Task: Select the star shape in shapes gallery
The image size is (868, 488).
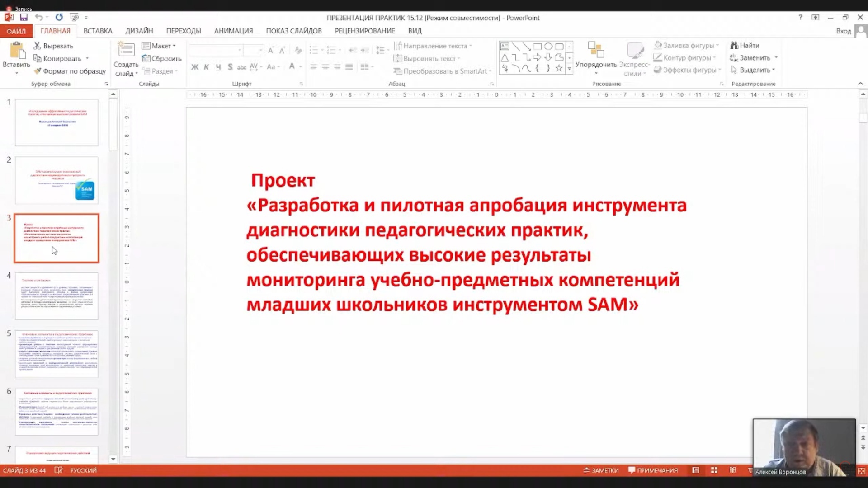Action: pyautogui.click(x=559, y=68)
